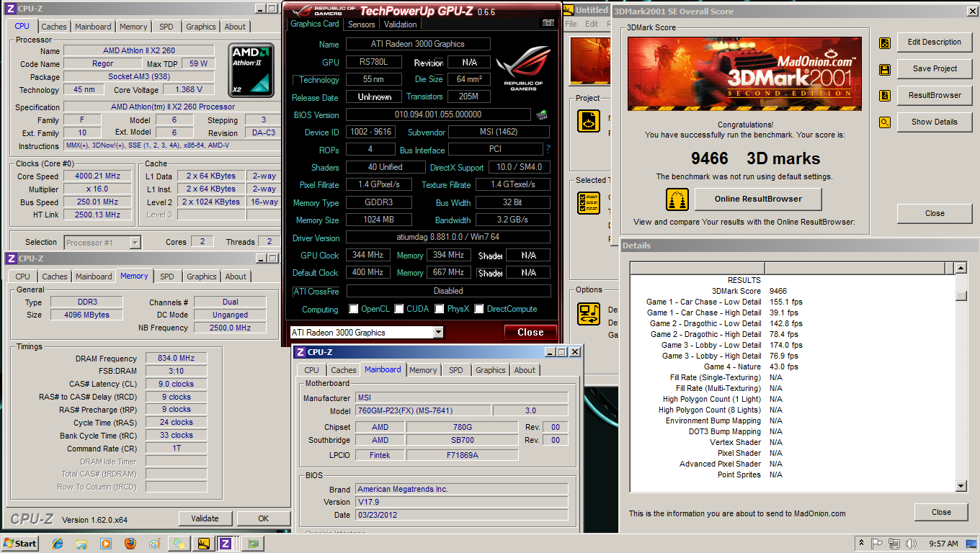This screenshot has width=980, height=553.
Task: Open Firefox from the taskbar
Action: pyautogui.click(x=130, y=544)
